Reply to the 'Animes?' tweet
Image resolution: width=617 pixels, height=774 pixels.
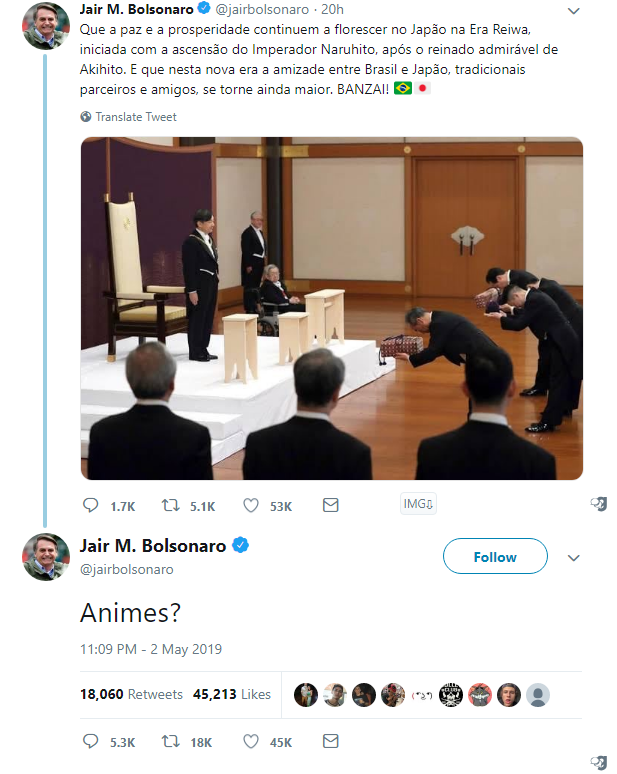tap(91, 742)
